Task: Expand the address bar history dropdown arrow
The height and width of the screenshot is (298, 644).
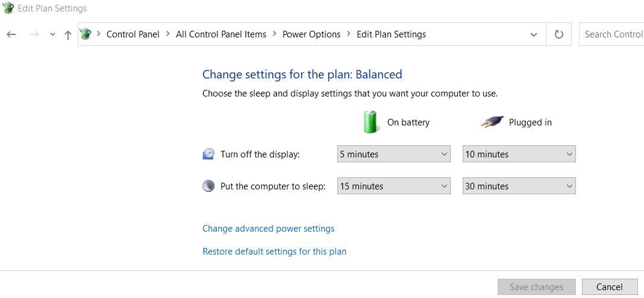Action: click(x=534, y=34)
